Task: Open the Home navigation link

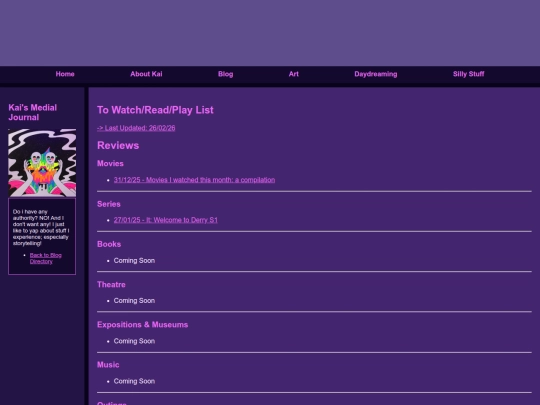Action: coord(65,74)
